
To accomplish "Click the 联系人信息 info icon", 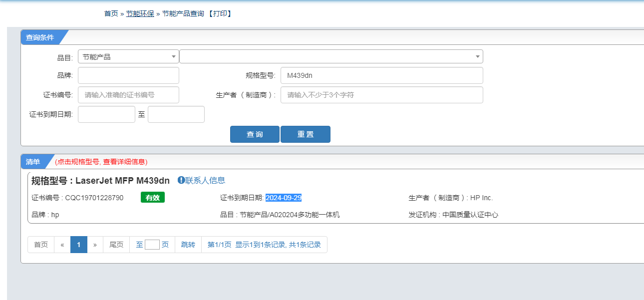I will point(181,180).
